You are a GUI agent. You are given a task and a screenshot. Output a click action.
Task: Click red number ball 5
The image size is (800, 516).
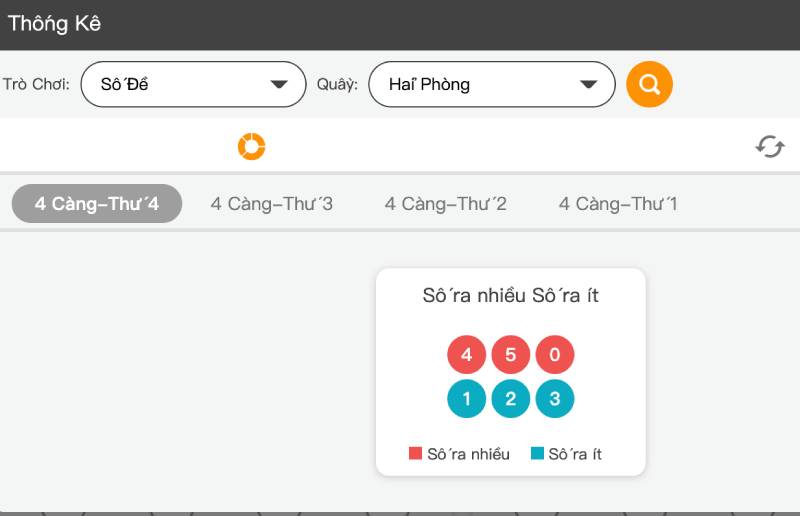click(510, 355)
